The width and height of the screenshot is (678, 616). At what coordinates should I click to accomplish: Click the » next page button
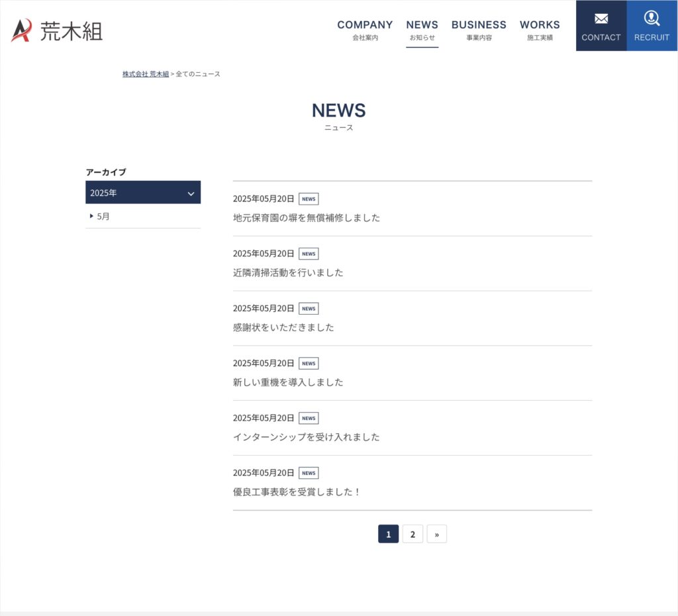pos(437,534)
